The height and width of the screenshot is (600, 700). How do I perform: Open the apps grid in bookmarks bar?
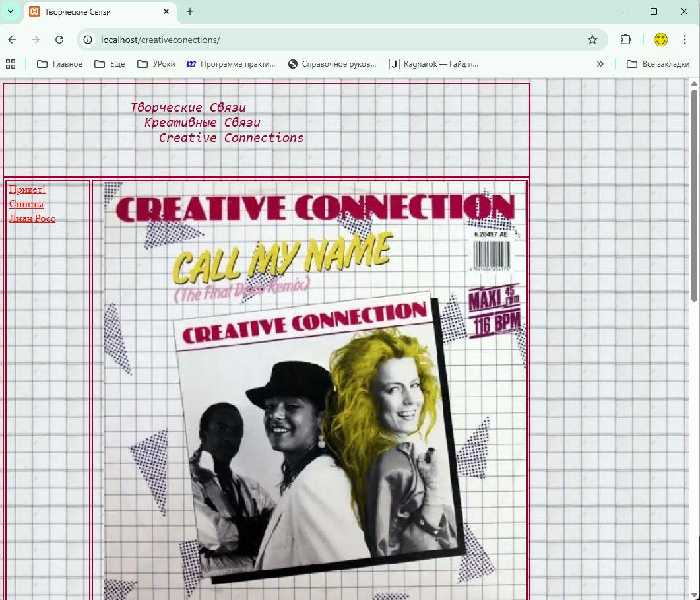tap(11, 64)
